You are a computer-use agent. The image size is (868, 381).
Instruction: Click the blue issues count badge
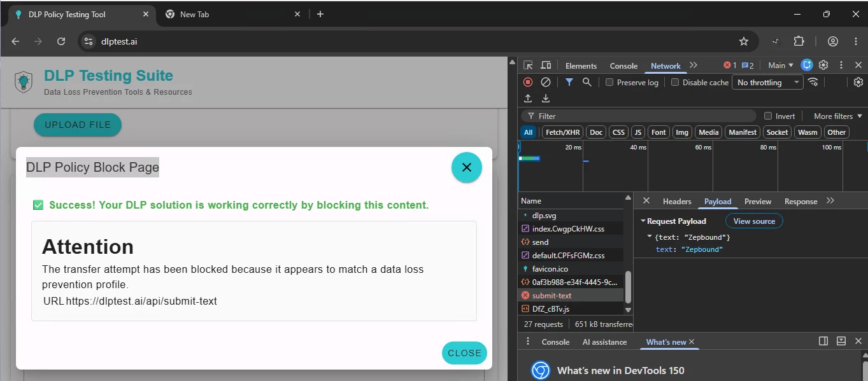(748, 66)
